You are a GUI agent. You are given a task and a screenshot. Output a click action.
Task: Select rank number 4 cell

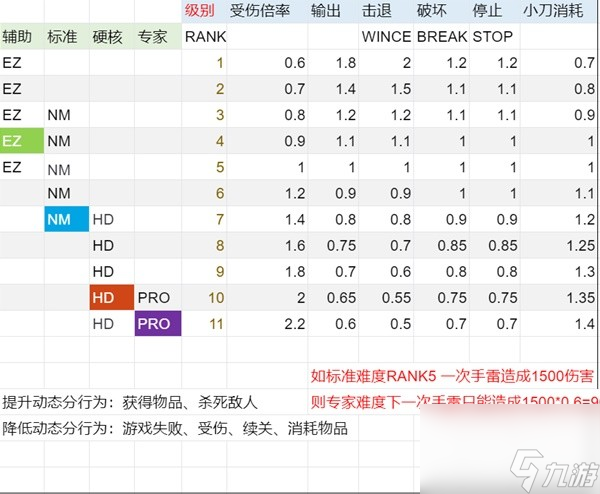point(204,141)
